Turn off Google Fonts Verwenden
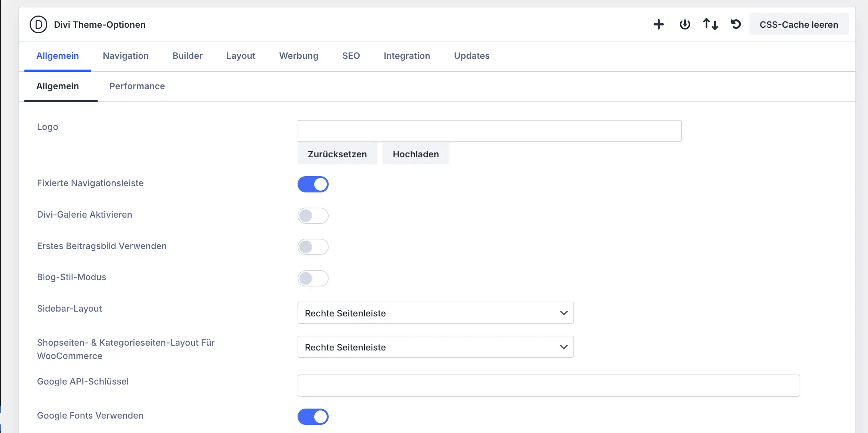This screenshot has height=433, width=868. pos(313,417)
